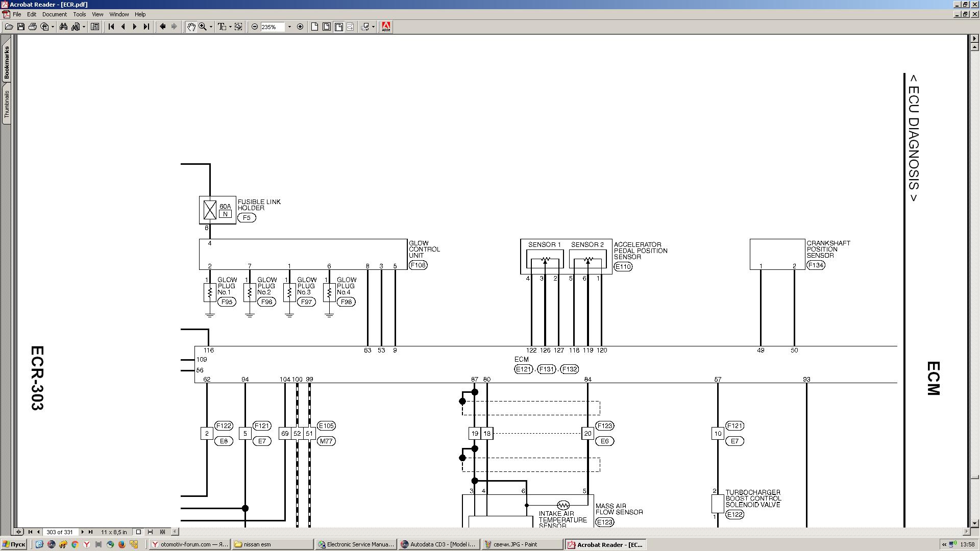Click the page number field 303 of 331
The height and width of the screenshot is (551, 980).
60,532
